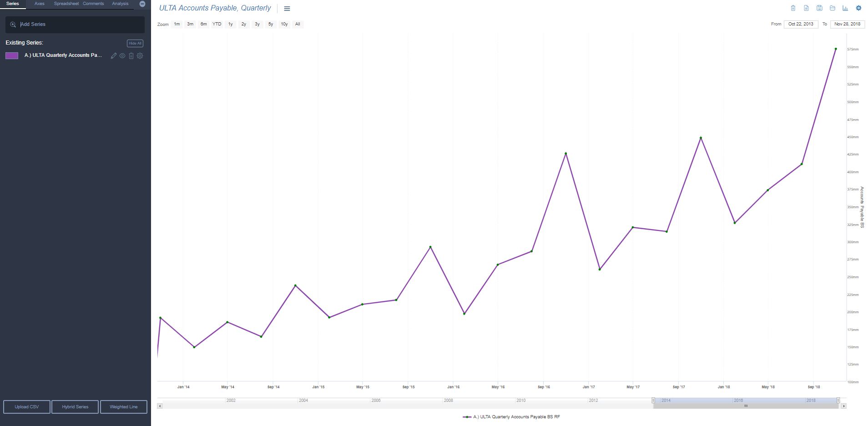Viewport: 868px width, 426px height.
Task: Open the chart hamburger menu beside the title
Action: [x=287, y=9]
